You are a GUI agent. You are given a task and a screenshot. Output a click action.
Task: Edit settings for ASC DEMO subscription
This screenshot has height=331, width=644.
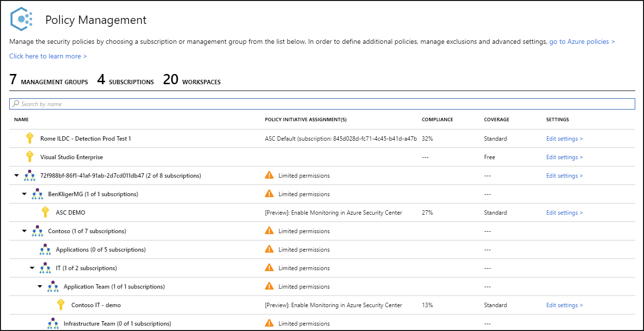(564, 213)
